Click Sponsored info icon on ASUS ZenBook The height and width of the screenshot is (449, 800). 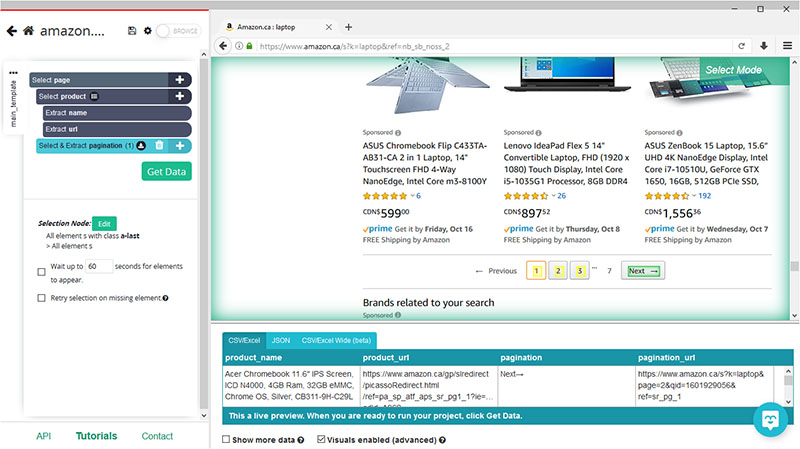point(680,133)
